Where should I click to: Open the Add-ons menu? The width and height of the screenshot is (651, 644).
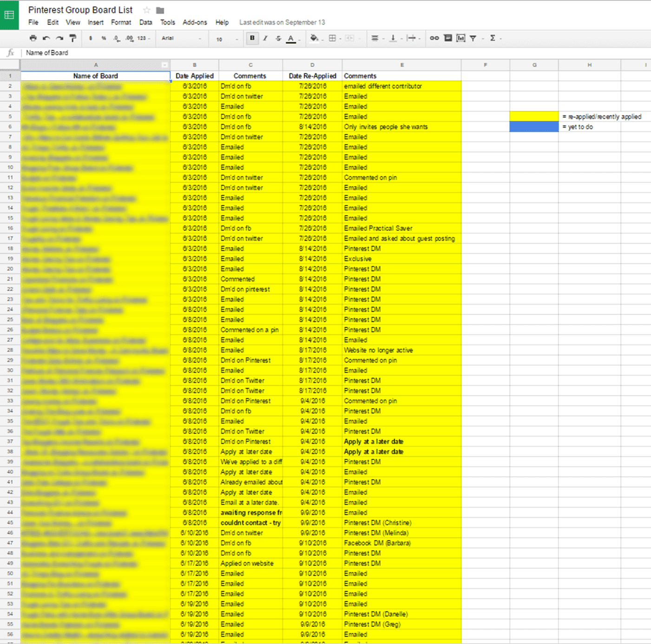(x=195, y=22)
